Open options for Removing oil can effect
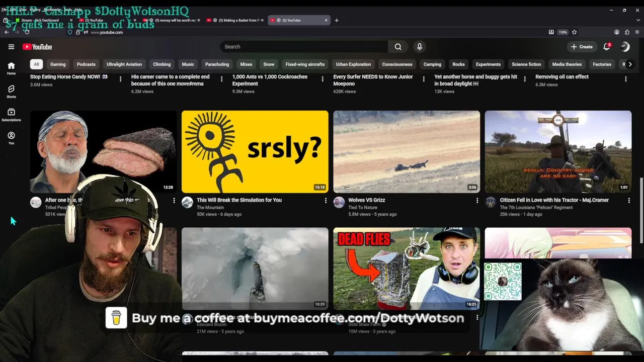 click(x=626, y=79)
